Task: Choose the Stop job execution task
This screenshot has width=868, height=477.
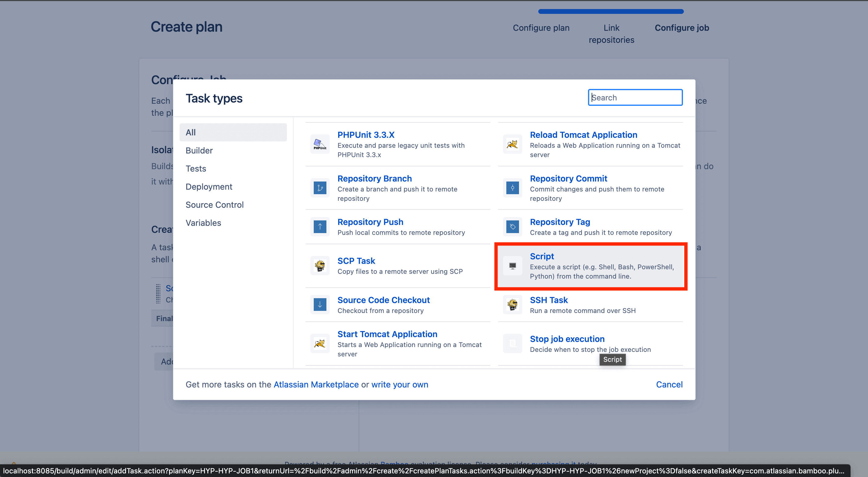Action: 567,339
